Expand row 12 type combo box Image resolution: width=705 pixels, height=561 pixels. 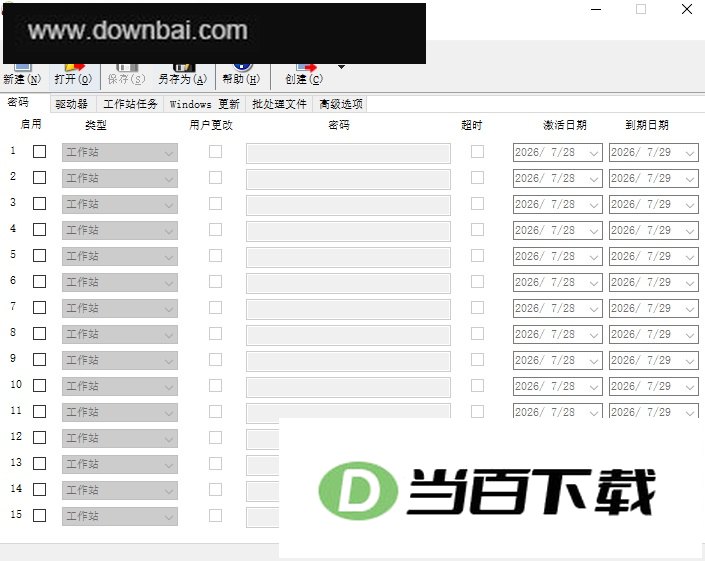pyautogui.click(x=120, y=438)
